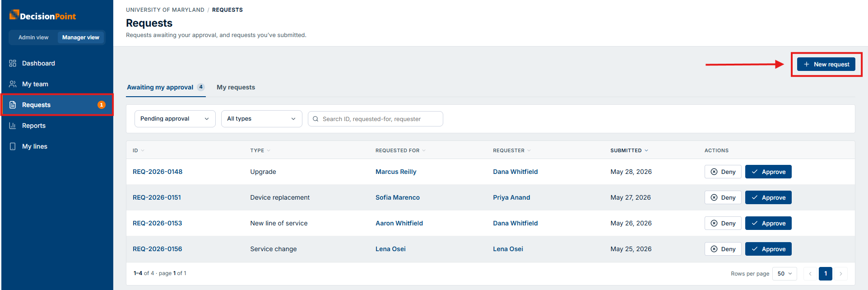Switch to Admin view

point(33,37)
